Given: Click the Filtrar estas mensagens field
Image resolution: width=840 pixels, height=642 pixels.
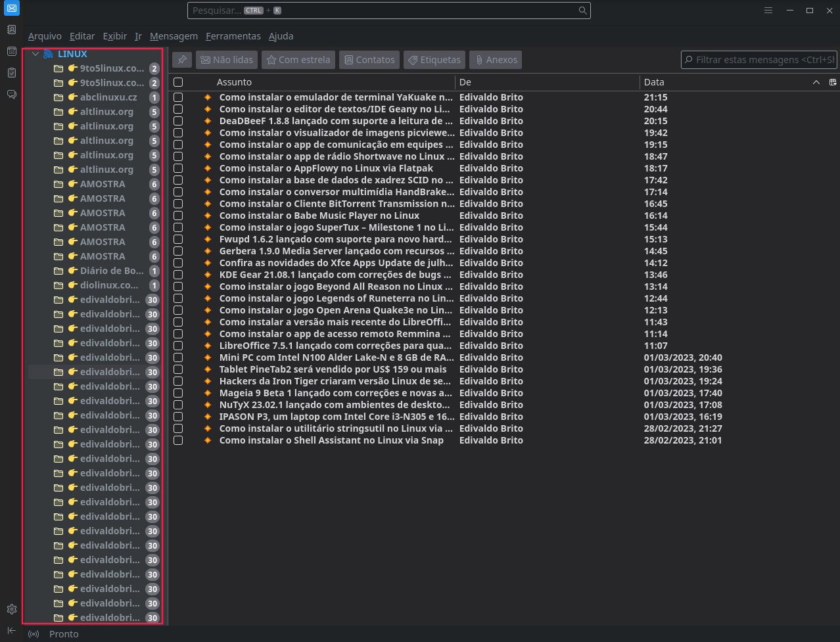Looking at the screenshot, I should [762, 60].
